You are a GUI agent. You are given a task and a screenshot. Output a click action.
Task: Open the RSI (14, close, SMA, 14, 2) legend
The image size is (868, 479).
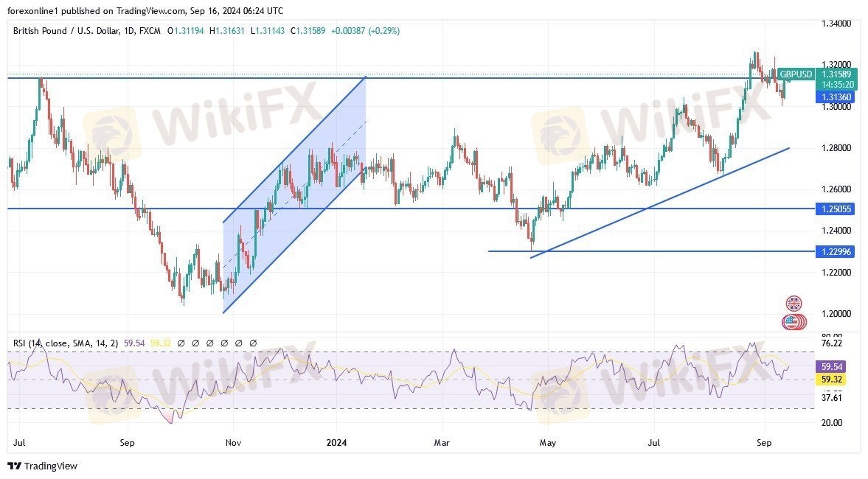[x=66, y=343]
